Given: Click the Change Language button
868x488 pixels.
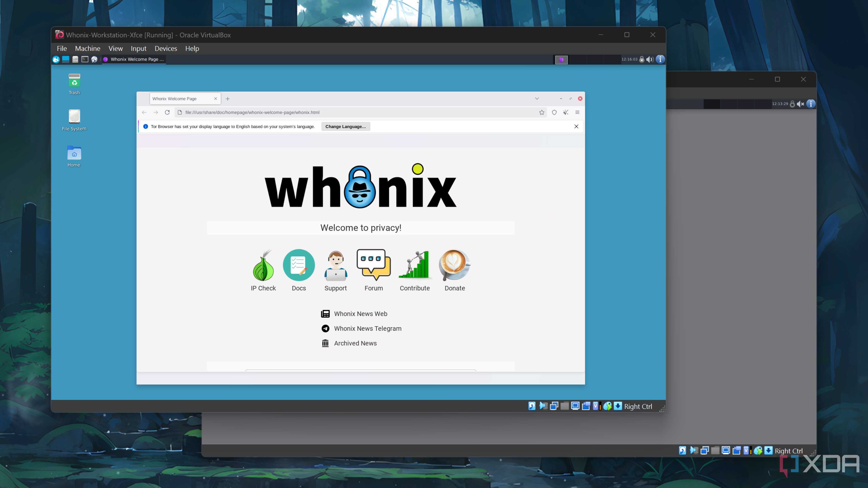Looking at the screenshot, I should (x=345, y=127).
